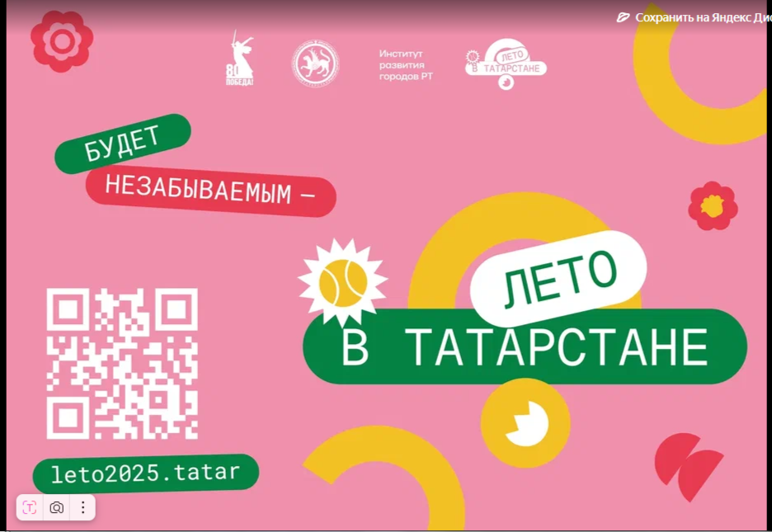772x532 pixels.
Task: Click the camera image search icon
Action: tap(56, 507)
